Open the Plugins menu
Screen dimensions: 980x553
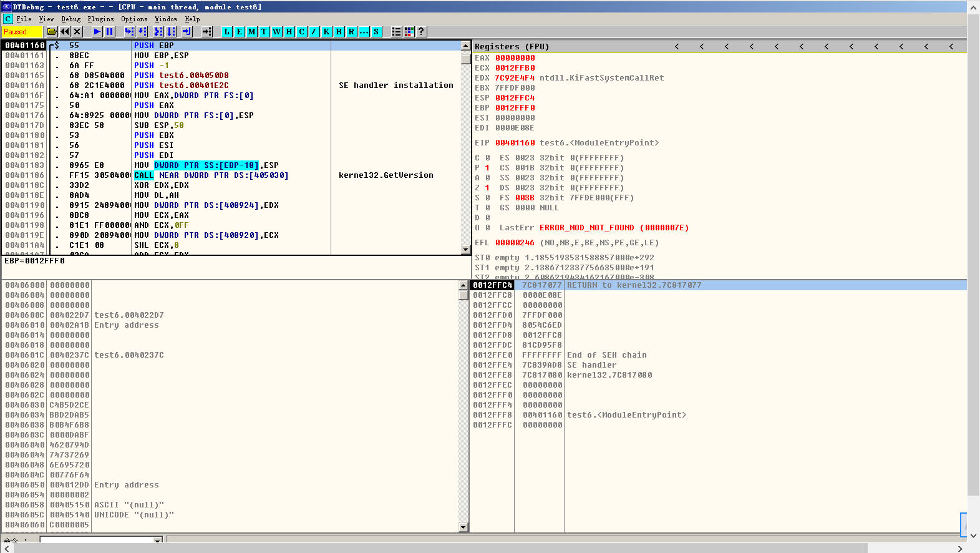100,19
